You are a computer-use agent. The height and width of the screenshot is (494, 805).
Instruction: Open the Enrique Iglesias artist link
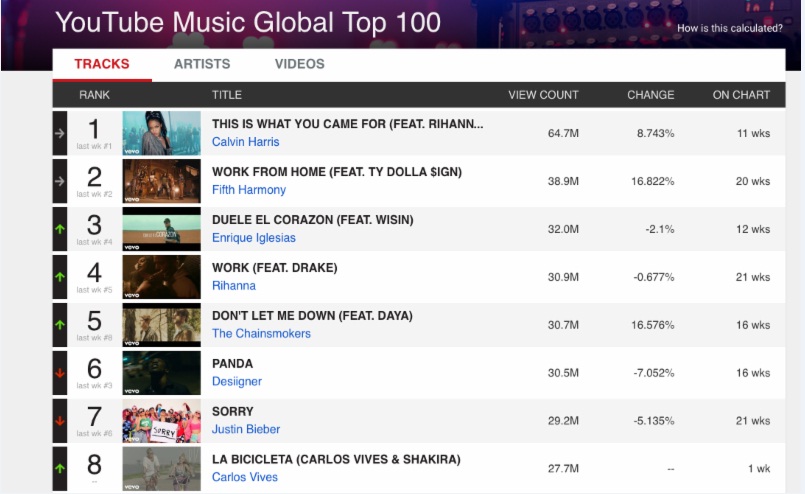254,238
